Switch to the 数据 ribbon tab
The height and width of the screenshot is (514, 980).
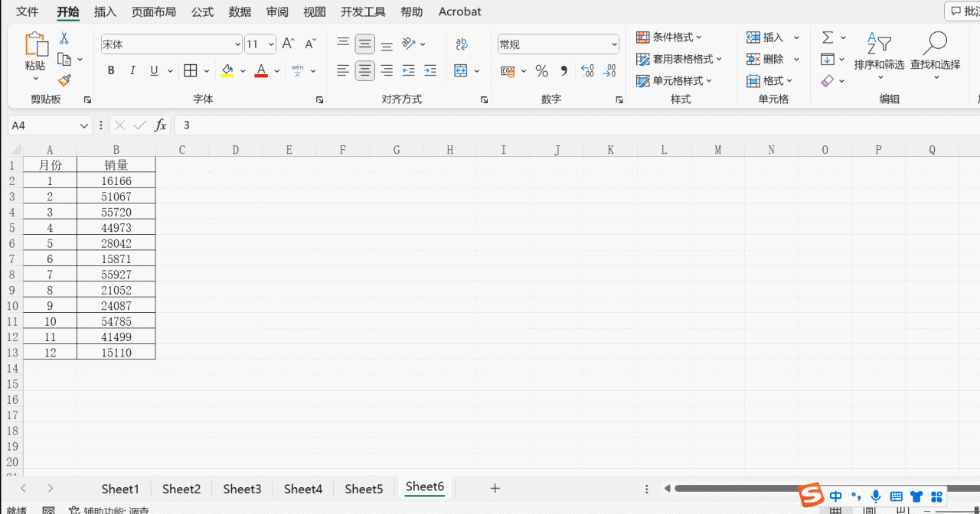pos(240,11)
